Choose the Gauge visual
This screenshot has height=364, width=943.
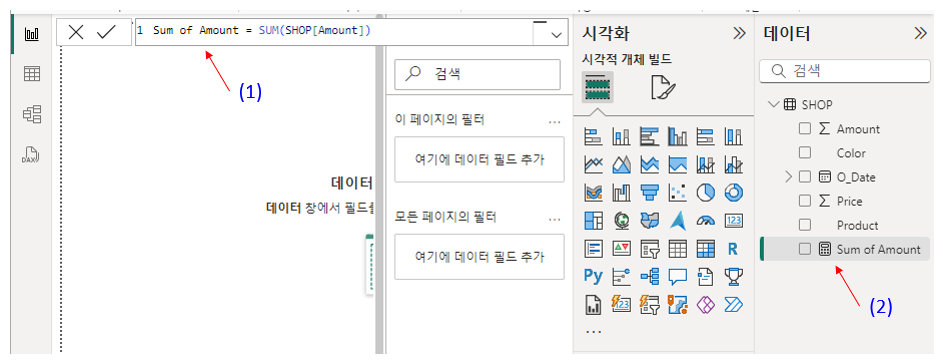[705, 221]
